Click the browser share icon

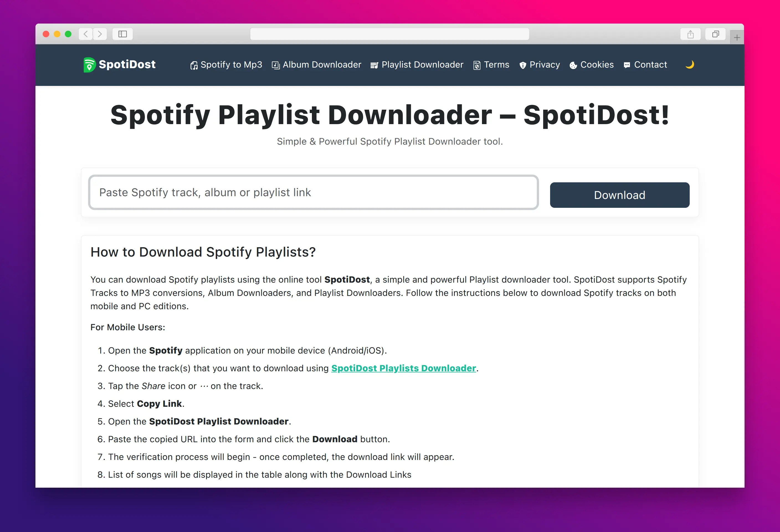690,34
